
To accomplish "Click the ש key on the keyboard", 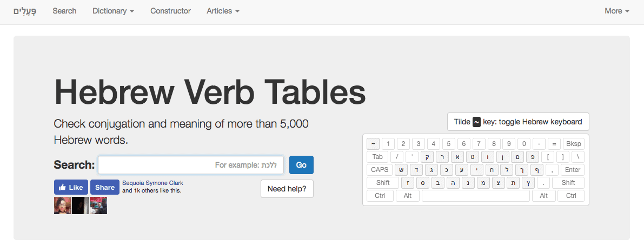I will click(401, 170).
